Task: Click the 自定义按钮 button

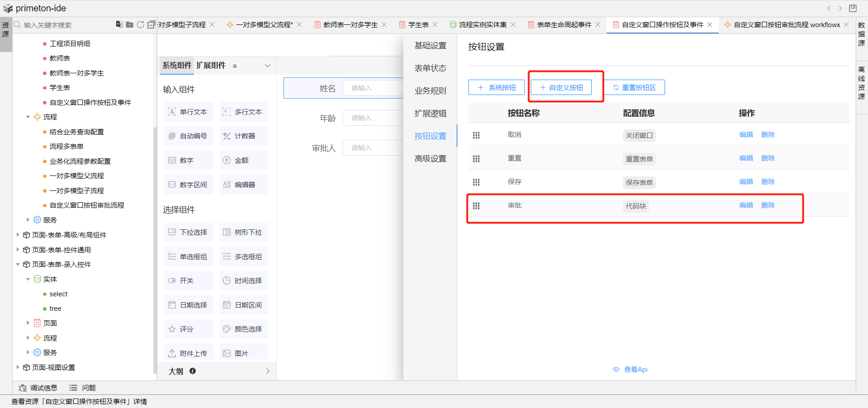Action: [x=561, y=87]
